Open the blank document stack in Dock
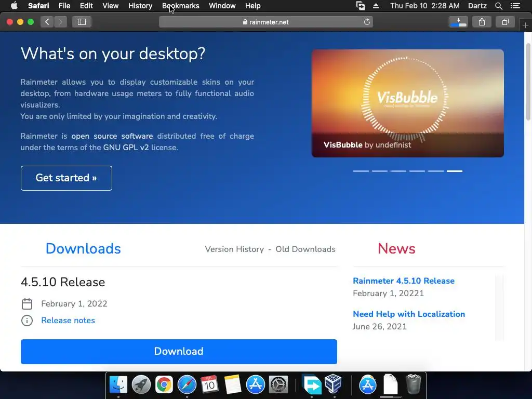This screenshot has height=399, width=532. pyautogui.click(x=391, y=384)
